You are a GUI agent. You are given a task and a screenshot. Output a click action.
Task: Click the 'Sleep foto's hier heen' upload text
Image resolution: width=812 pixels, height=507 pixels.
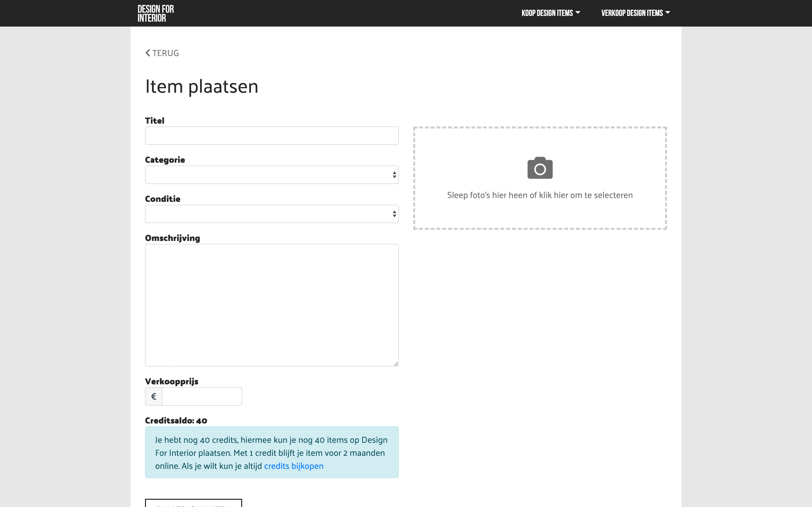[x=540, y=195]
